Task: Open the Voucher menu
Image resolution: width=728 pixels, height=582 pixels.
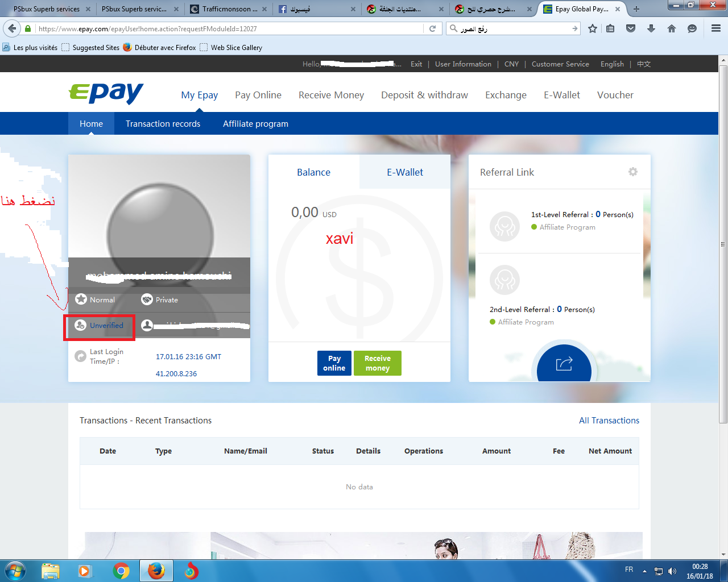Action: point(615,95)
